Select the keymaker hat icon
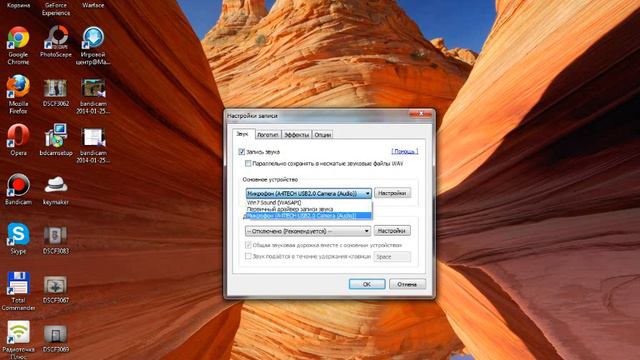 coord(56,190)
